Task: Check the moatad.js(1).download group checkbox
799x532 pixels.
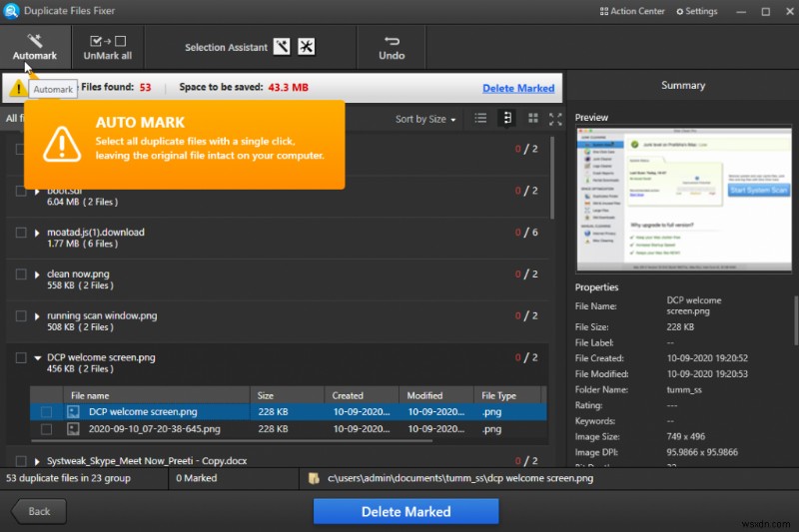Action: [21, 233]
